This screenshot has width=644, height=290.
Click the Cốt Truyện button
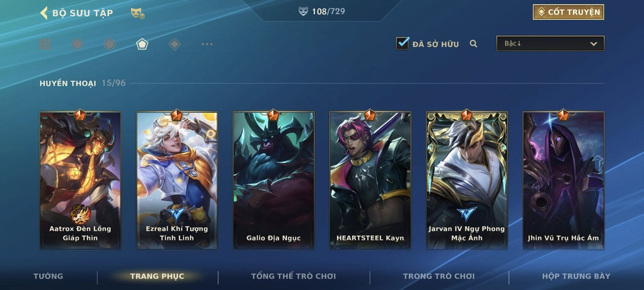click(569, 12)
